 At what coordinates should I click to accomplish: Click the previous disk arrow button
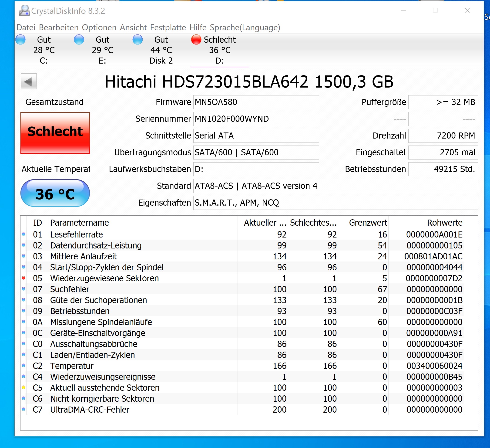29,81
